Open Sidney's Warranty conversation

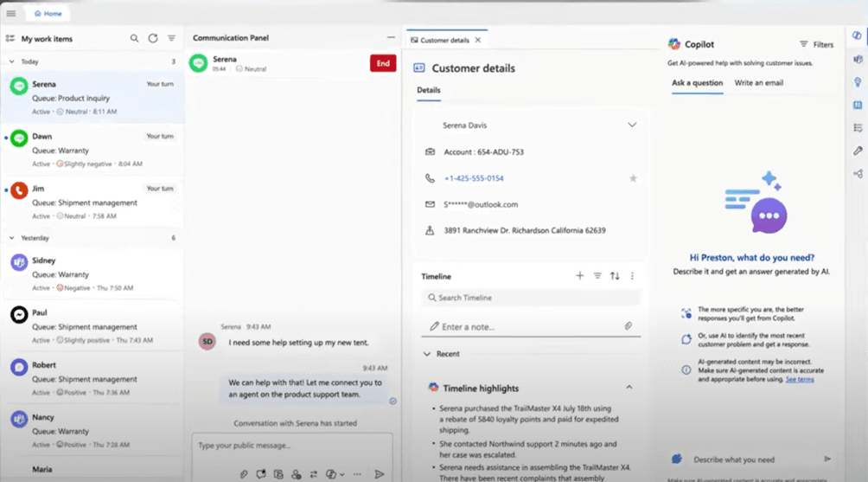click(93, 273)
